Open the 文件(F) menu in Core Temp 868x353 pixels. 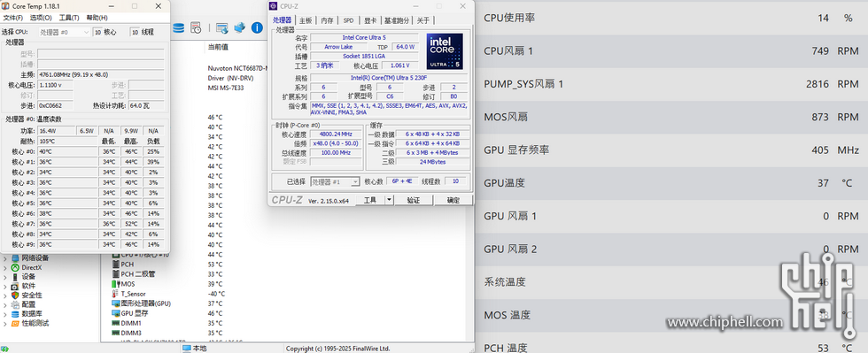pyautogui.click(x=12, y=18)
